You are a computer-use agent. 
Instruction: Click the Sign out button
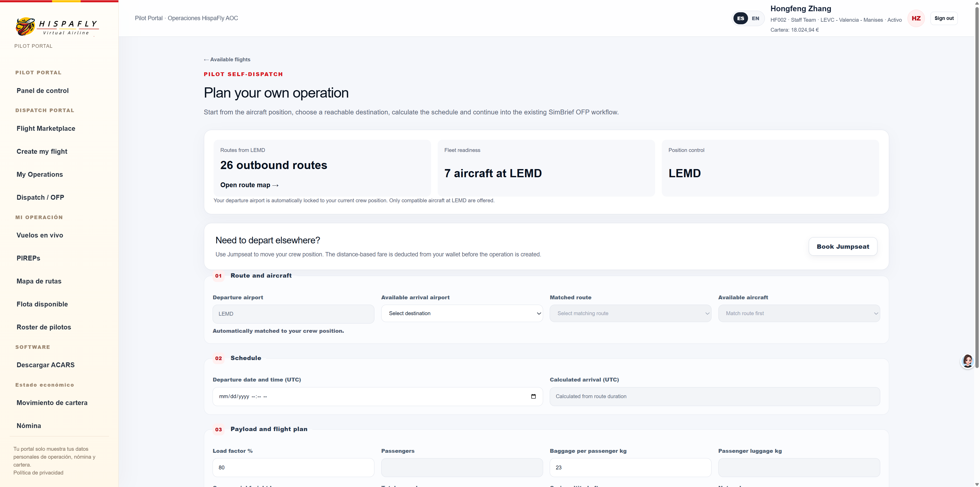944,18
